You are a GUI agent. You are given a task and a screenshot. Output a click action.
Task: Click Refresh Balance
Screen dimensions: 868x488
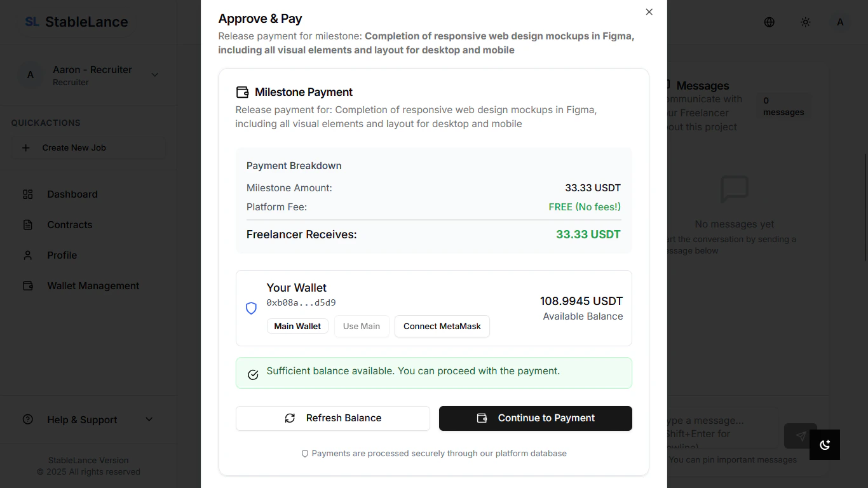tap(332, 418)
